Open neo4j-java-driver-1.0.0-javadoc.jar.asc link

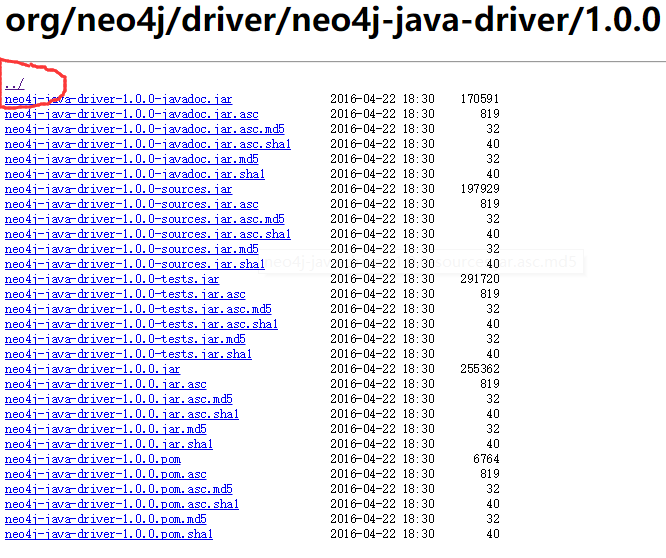(132, 114)
